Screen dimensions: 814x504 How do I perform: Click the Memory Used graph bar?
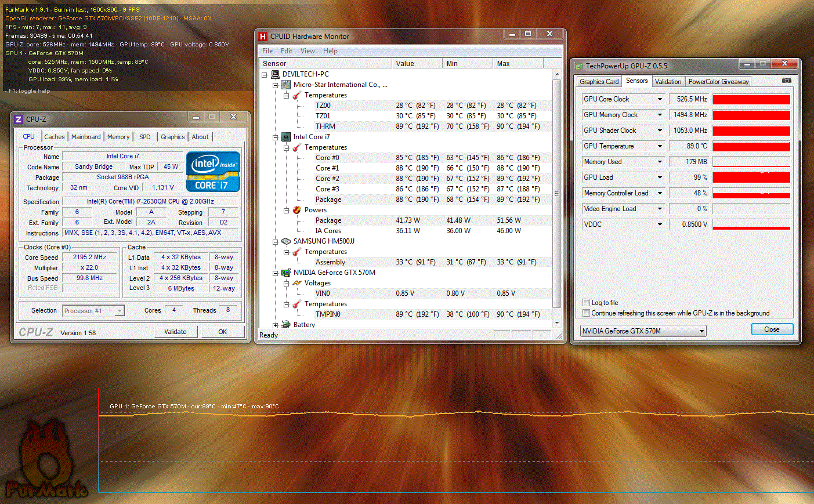[751, 162]
